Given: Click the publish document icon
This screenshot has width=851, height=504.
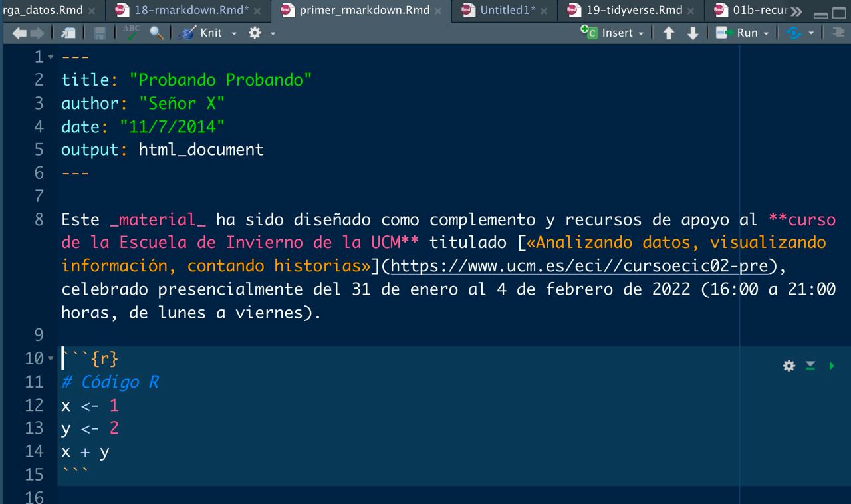Looking at the screenshot, I should pyautogui.click(x=794, y=33).
